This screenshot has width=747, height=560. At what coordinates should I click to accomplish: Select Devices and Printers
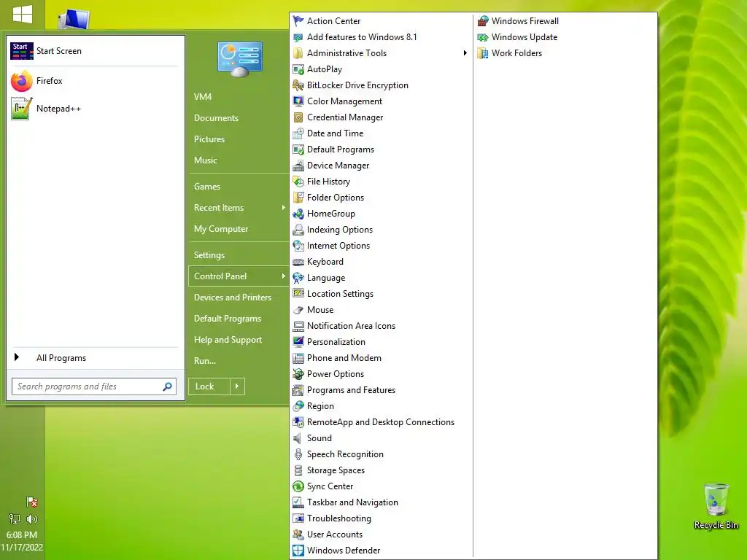click(x=233, y=297)
